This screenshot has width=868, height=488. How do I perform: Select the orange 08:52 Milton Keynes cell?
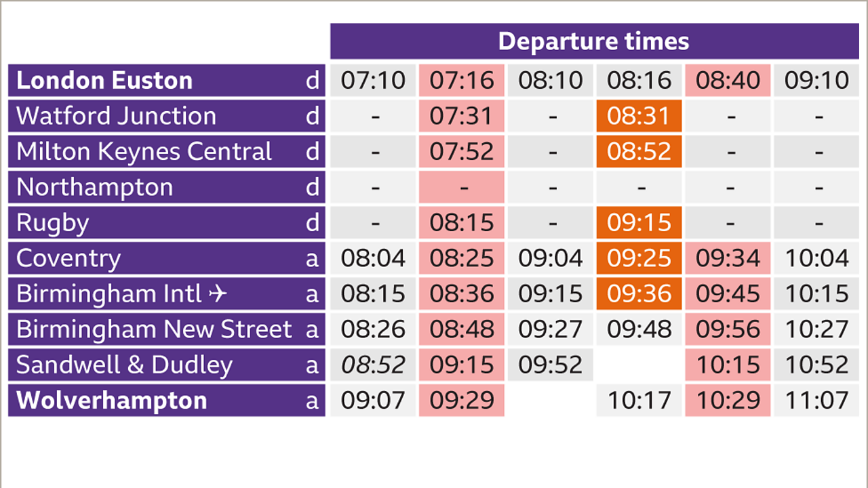tap(639, 152)
